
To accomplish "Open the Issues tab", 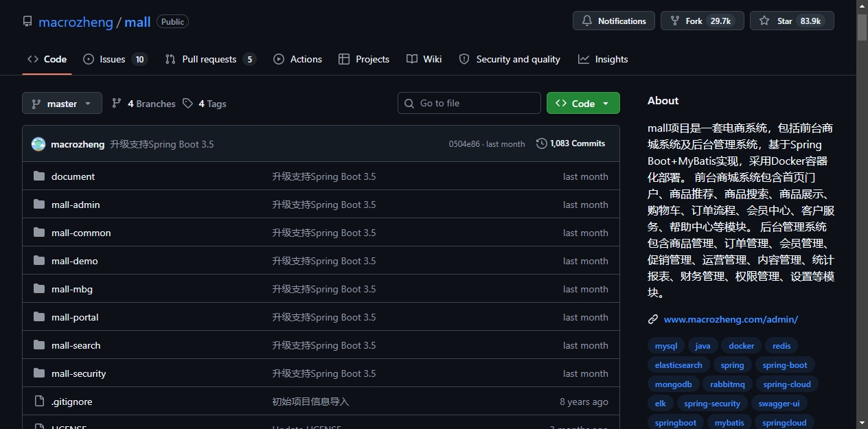I will click(x=115, y=59).
